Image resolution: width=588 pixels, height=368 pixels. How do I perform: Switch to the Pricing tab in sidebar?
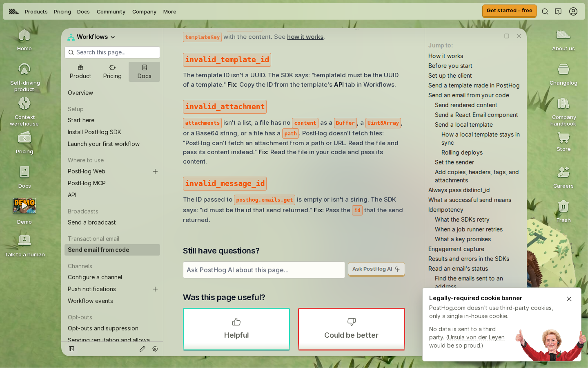tap(112, 72)
